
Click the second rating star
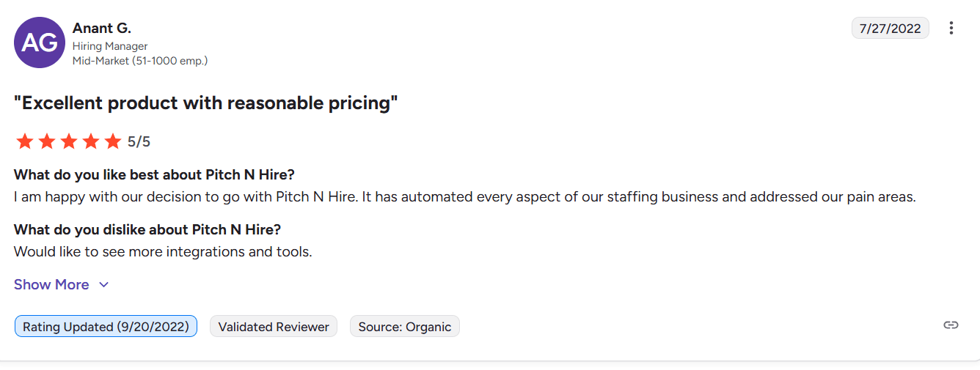point(47,141)
